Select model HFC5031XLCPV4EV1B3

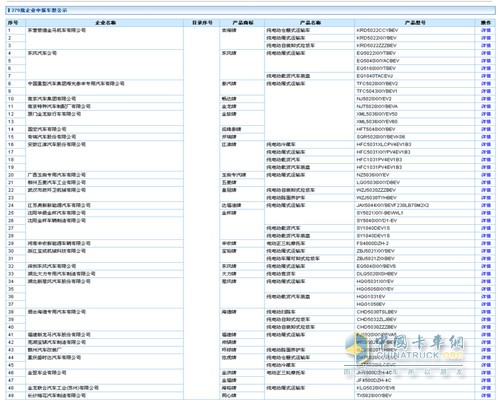pos(384,145)
